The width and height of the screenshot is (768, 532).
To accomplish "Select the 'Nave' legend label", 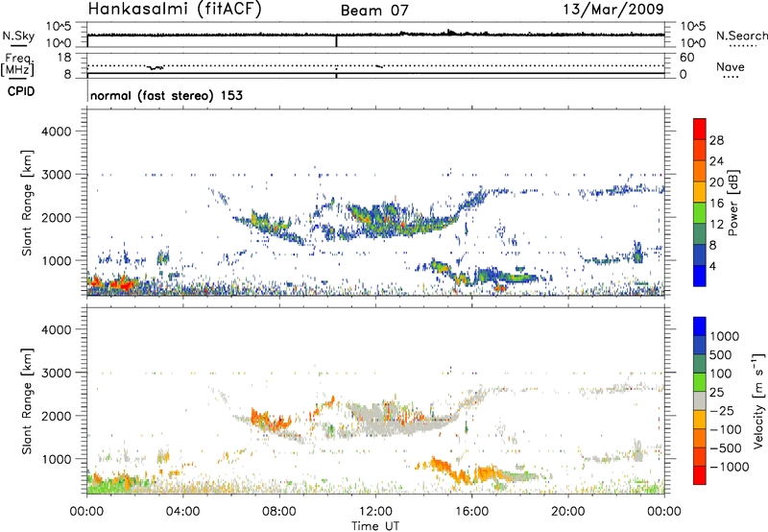I will click(731, 66).
